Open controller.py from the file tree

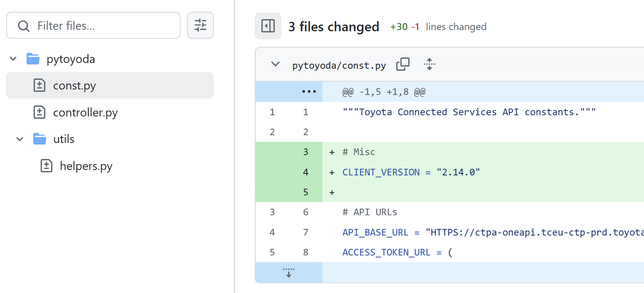[85, 113]
